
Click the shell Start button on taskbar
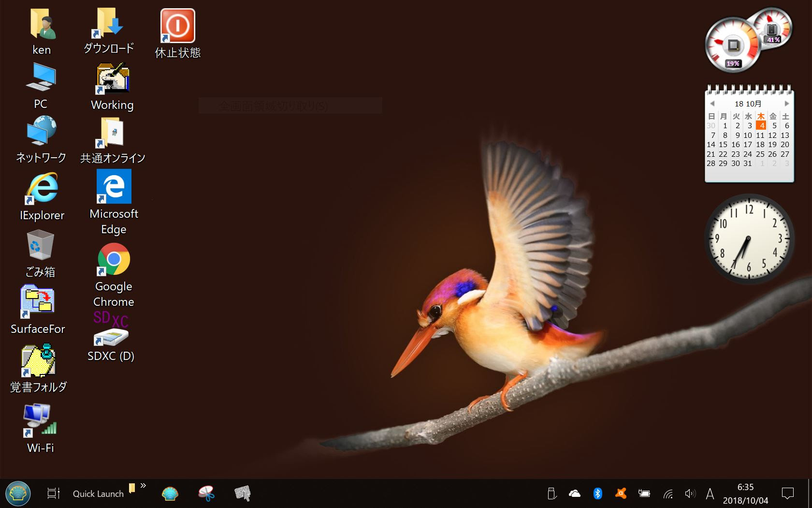tap(18, 493)
